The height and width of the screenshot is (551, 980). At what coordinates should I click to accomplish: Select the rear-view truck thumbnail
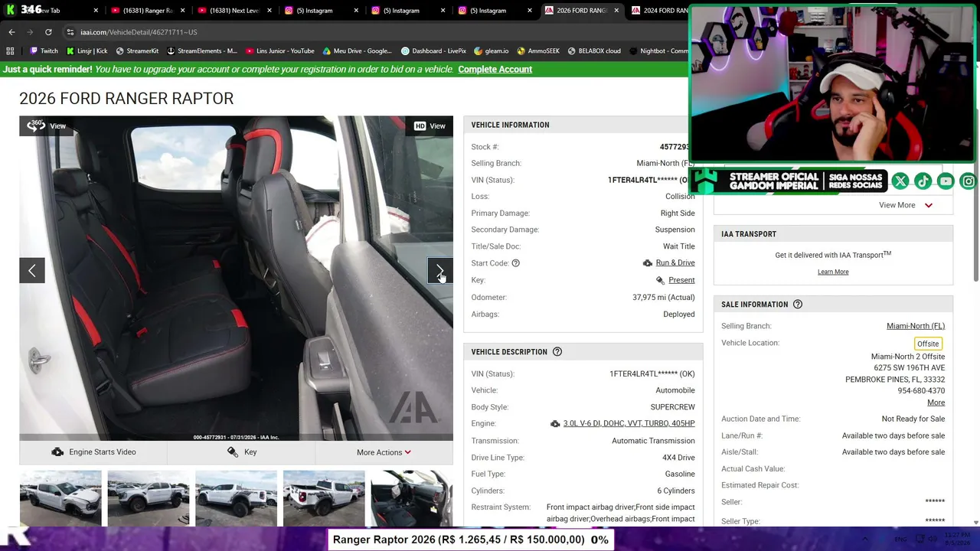[324, 498]
